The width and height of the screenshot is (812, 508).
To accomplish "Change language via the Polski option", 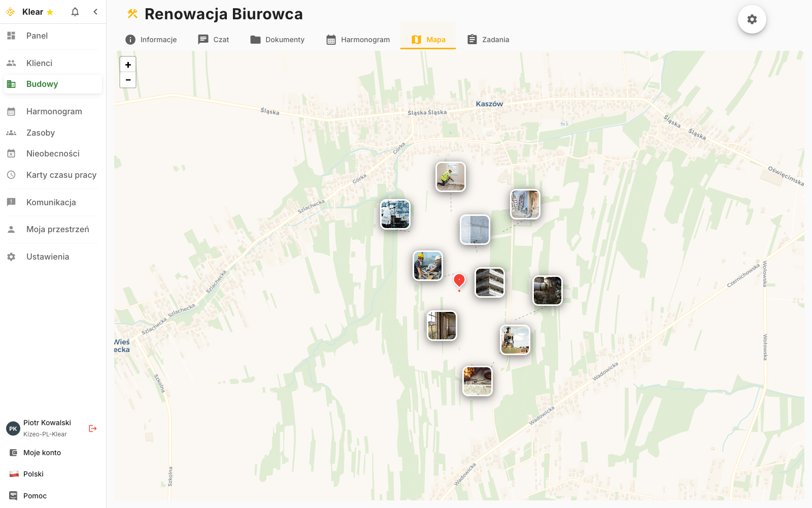I will click(33, 473).
